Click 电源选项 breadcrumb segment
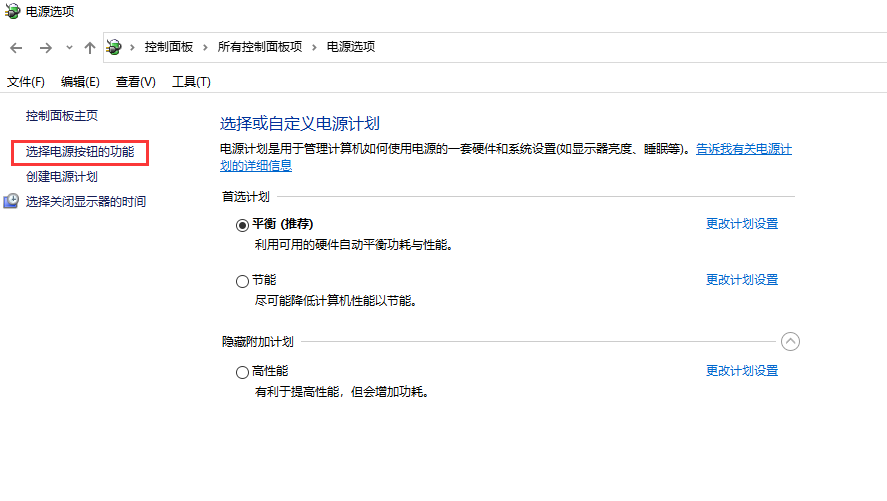 (x=351, y=47)
